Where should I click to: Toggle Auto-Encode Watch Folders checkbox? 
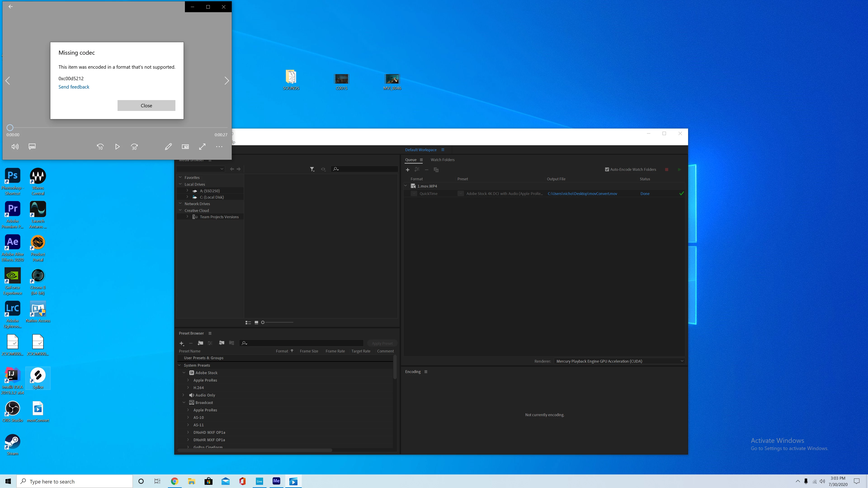coord(607,169)
